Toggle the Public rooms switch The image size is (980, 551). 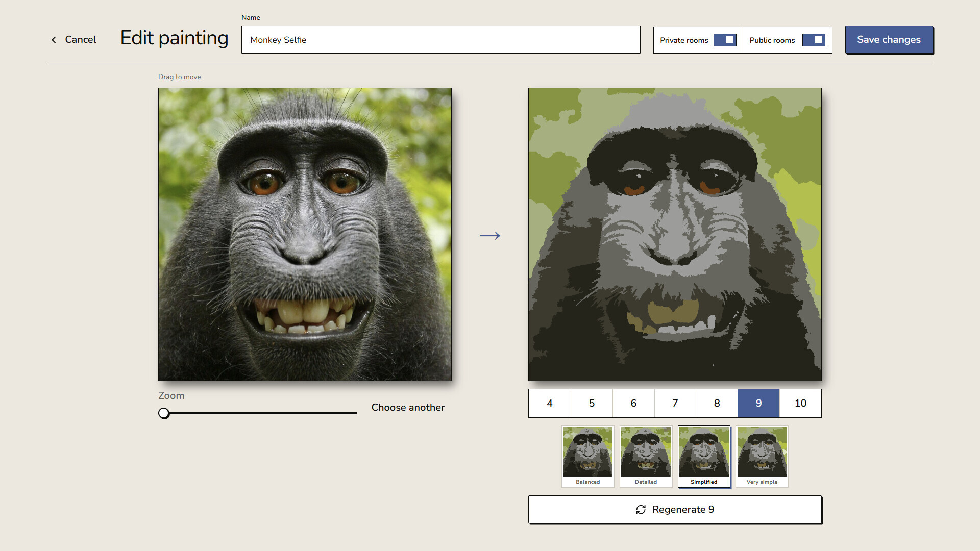[x=814, y=40]
